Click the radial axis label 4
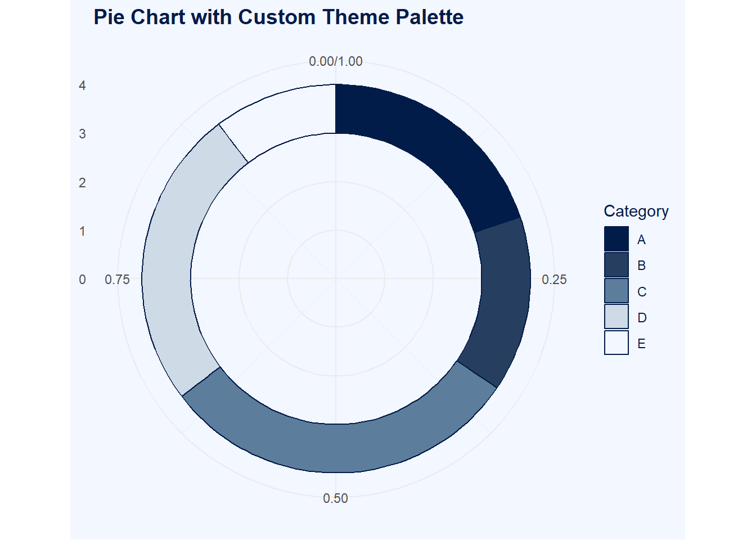This screenshot has height=540, width=756. [x=83, y=85]
